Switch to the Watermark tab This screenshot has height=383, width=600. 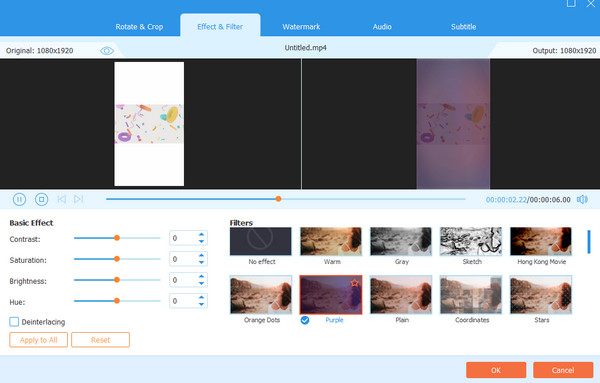(301, 27)
